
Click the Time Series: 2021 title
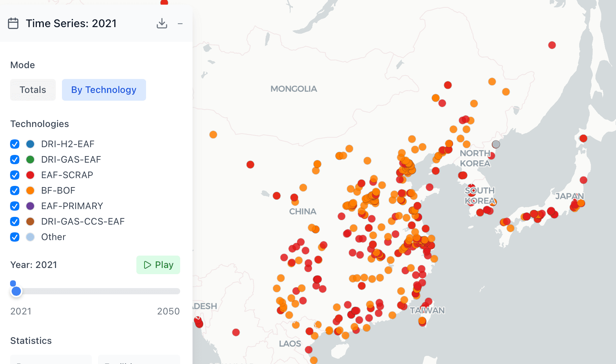point(71,24)
